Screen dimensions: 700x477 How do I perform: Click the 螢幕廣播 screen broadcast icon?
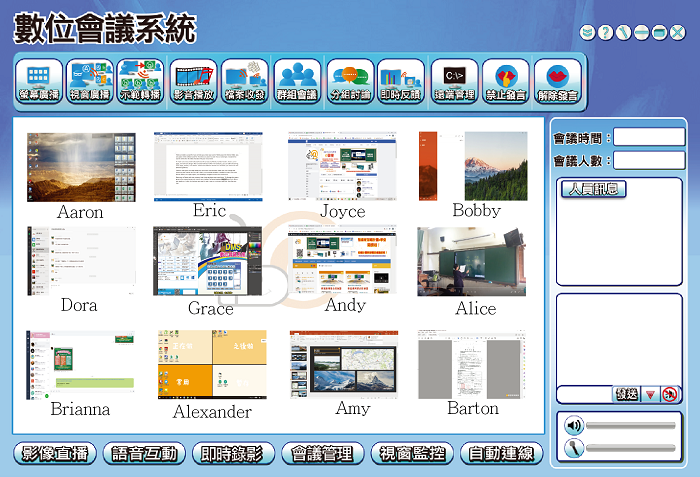tap(39, 81)
